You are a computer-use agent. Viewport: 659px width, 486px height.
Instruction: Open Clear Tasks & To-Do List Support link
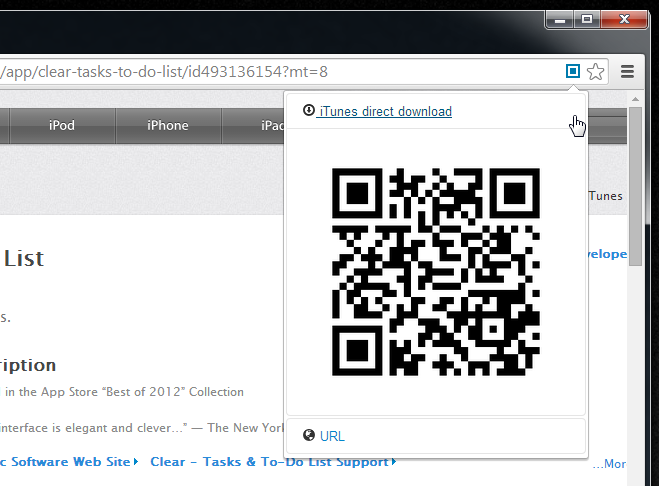(x=273, y=462)
